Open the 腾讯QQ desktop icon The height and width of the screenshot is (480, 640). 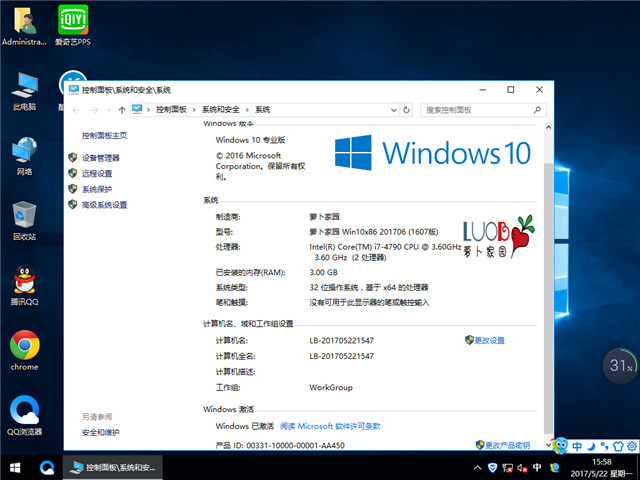pyautogui.click(x=24, y=284)
